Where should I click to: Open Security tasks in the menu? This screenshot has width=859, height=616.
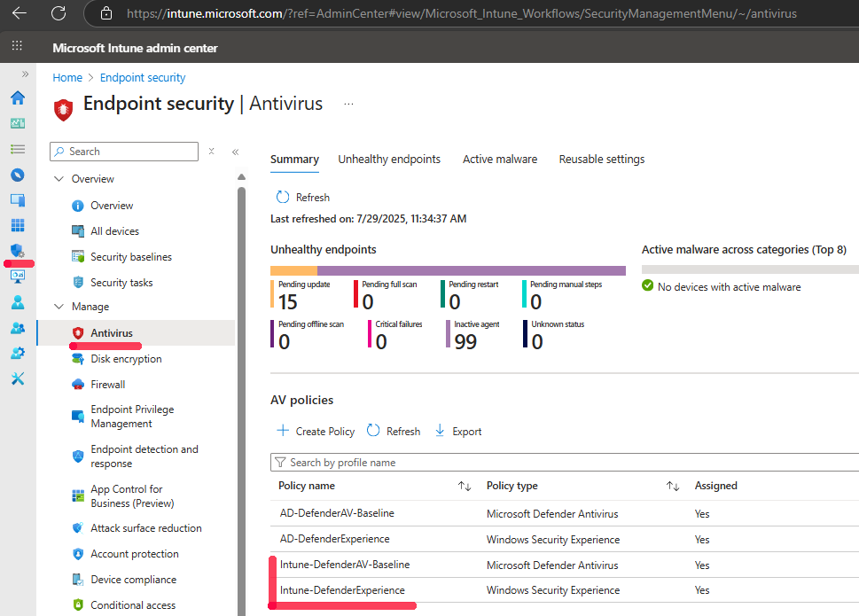click(121, 283)
